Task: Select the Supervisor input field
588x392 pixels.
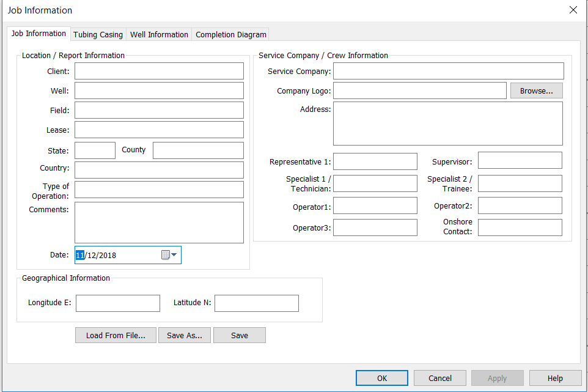Action: pos(520,161)
